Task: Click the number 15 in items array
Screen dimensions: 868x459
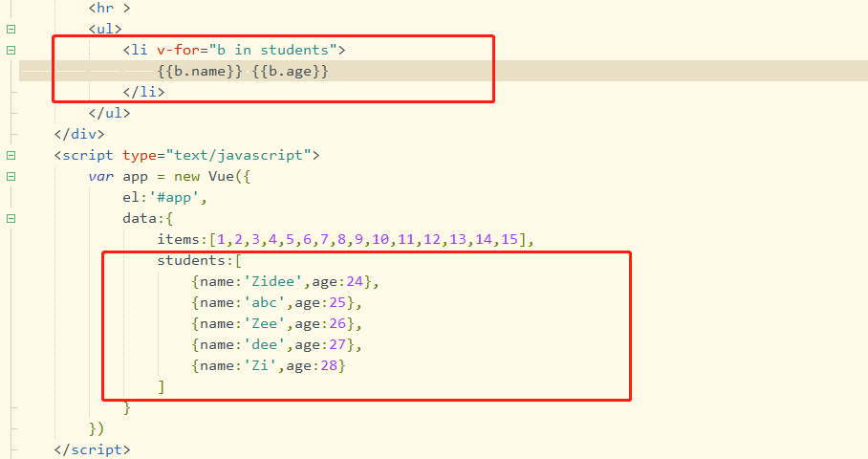Action: click(510, 240)
